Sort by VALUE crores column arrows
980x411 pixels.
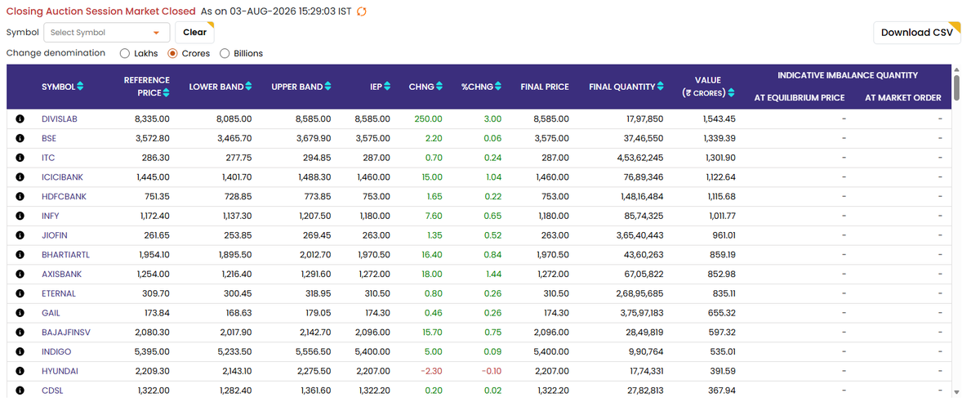(x=732, y=93)
